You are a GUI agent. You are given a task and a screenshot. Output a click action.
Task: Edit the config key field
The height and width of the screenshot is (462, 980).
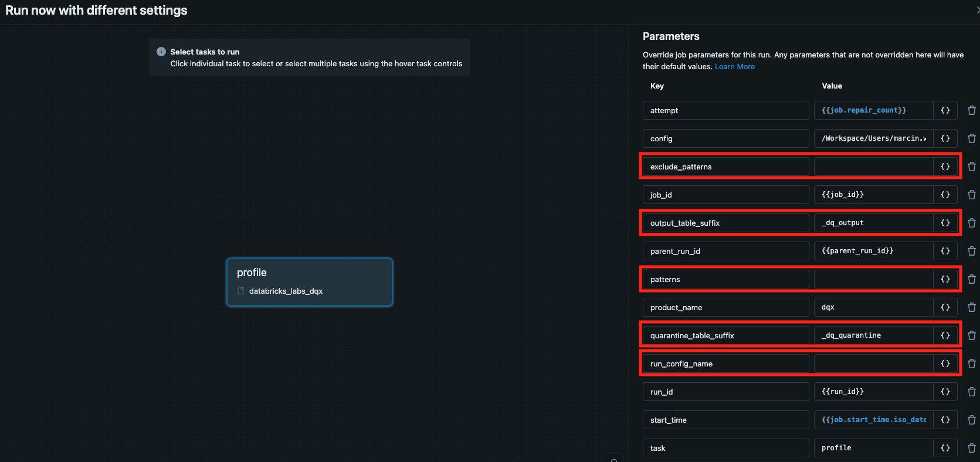click(x=725, y=138)
